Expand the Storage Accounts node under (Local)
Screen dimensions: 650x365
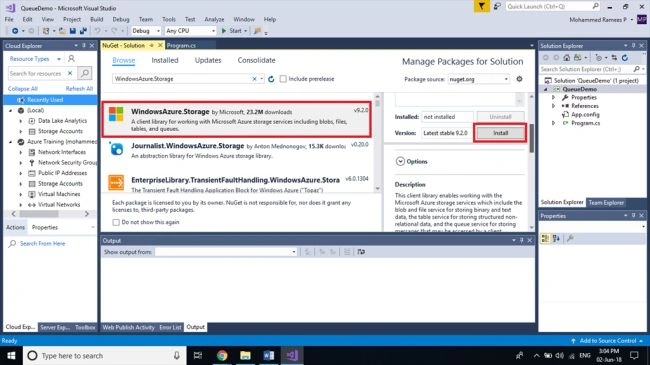21,131
